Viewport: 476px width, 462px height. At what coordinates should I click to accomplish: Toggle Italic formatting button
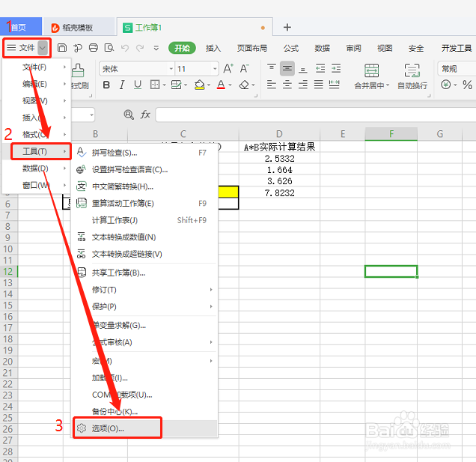[x=122, y=85]
